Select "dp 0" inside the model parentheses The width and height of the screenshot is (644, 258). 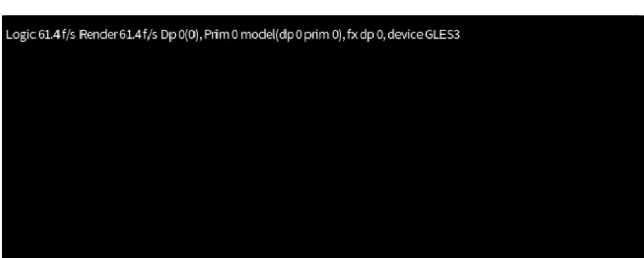290,35
